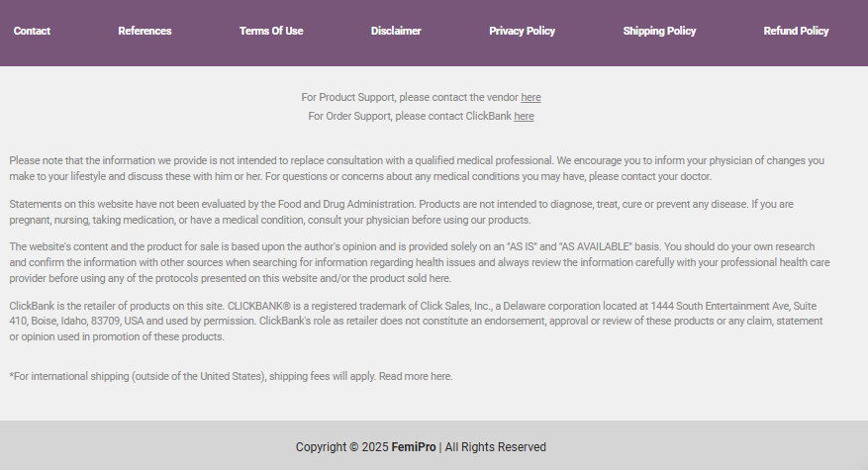Click the international shipping fees note
The image size is (868, 470).
(231, 376)
